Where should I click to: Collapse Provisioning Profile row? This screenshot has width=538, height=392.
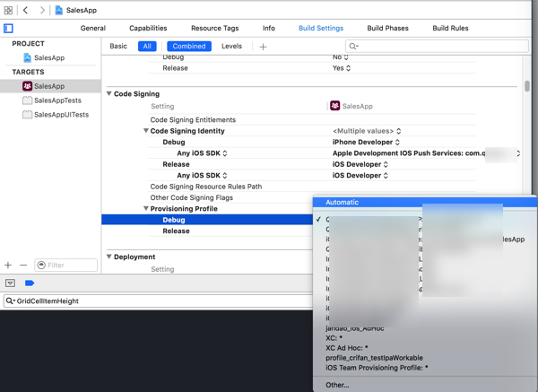(x=146, y=208)
